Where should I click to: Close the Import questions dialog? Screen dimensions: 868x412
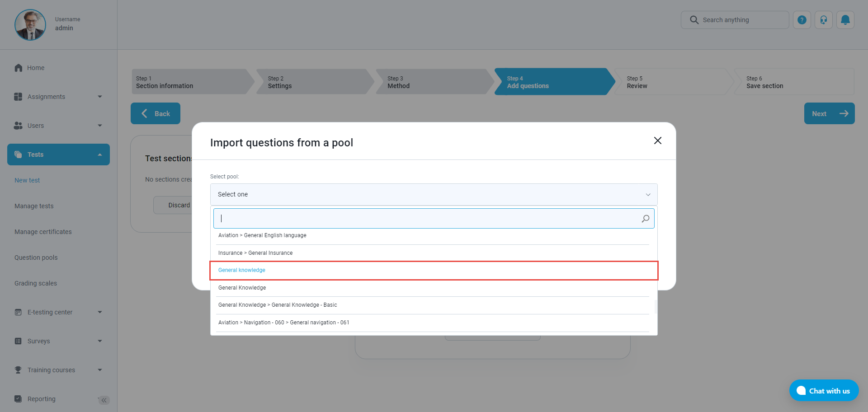(x=657, y=140)
